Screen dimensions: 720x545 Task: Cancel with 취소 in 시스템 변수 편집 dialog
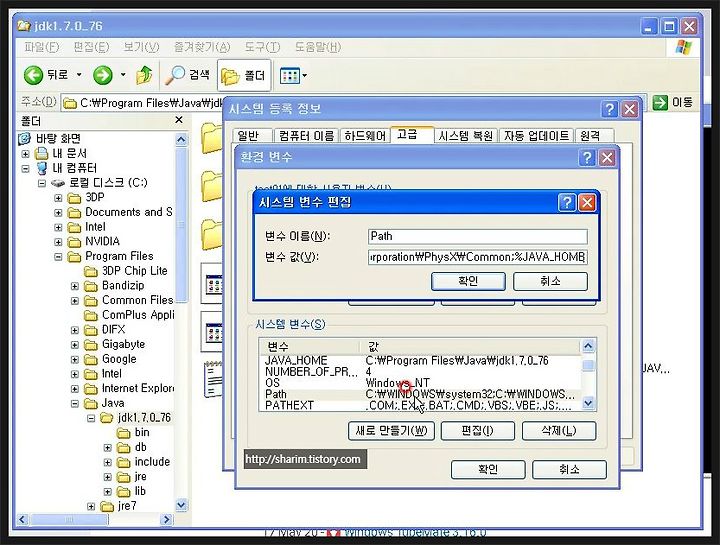click(550, 281)
